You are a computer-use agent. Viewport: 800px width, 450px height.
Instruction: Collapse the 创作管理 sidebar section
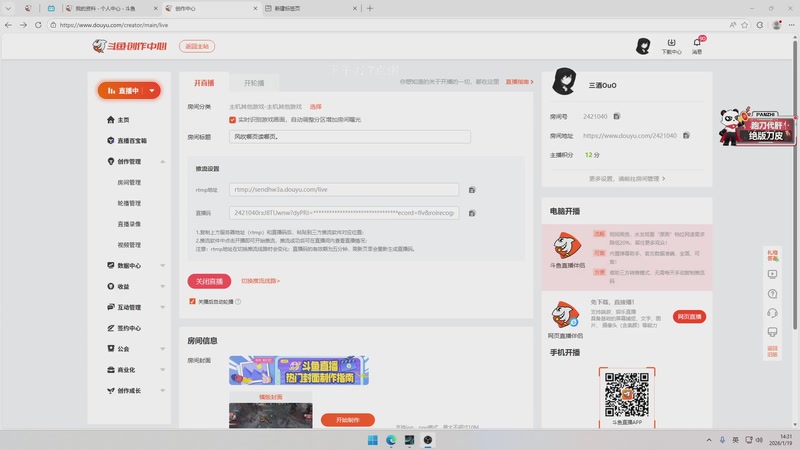coord(163,161)
